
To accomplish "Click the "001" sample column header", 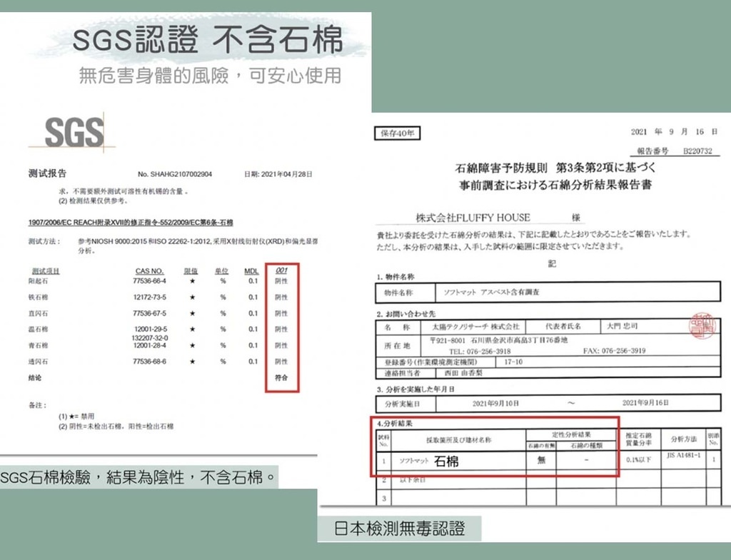I will [281, 270].
